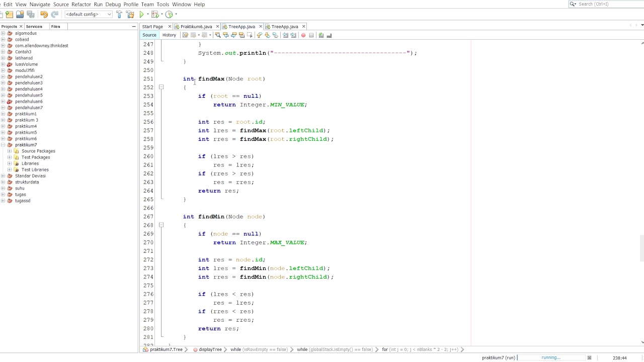Click the Comment editor icon
The width and height of the screenshot is (644, 362).
(x=321, y=35)
